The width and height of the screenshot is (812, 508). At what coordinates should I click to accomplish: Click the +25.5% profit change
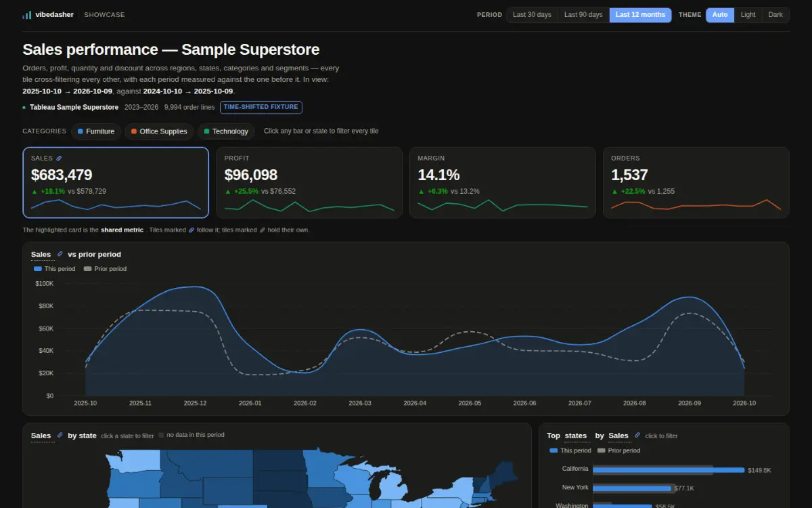point(246,192)
